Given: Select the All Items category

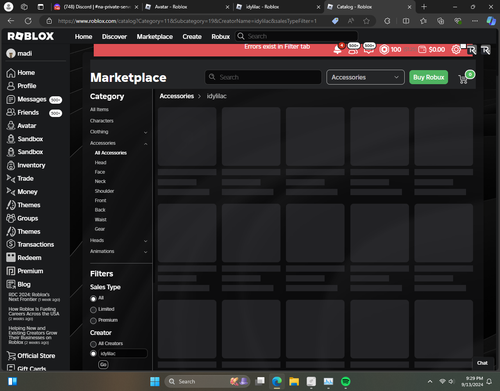Looking at the screenshot, I should point(99,109).
